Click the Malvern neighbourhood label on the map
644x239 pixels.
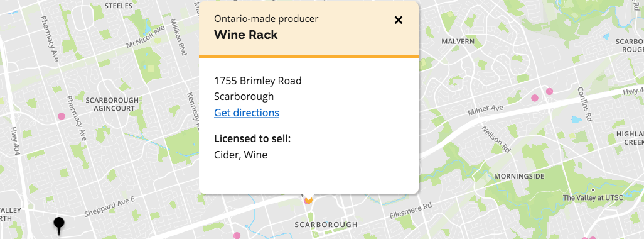click(x=458, y=42)
